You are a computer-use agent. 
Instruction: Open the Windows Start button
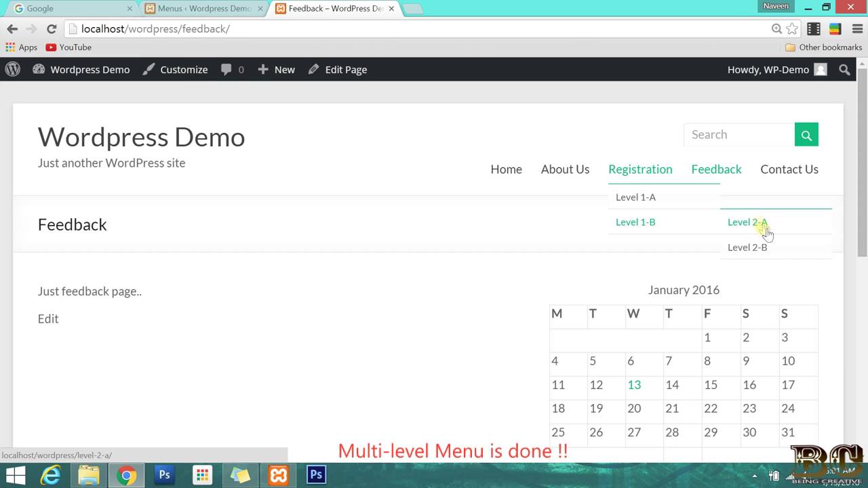(16, 475)
